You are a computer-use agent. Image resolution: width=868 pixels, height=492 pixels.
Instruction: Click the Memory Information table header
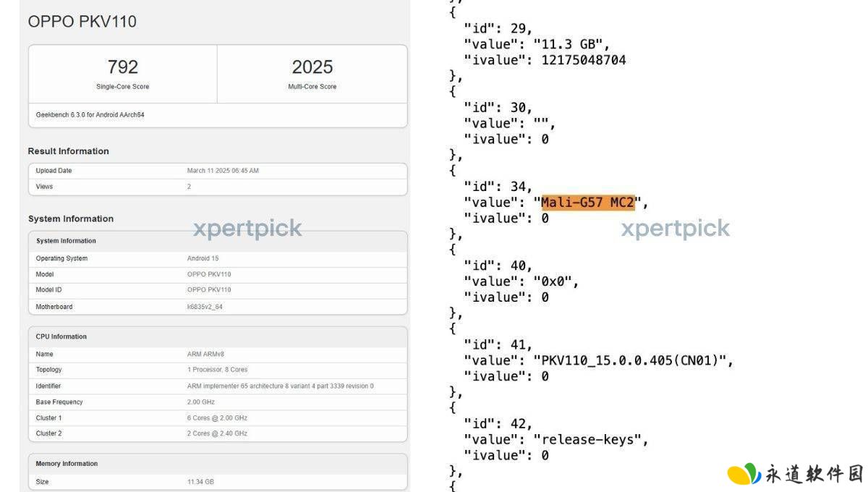click(x=67, y=464)
